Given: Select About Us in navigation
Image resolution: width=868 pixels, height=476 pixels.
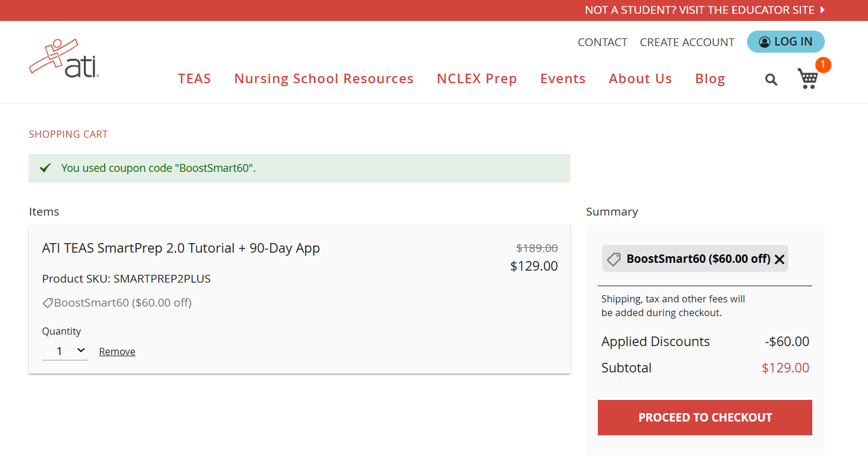Looking at the screenshot, I should [x=640, y=79].
